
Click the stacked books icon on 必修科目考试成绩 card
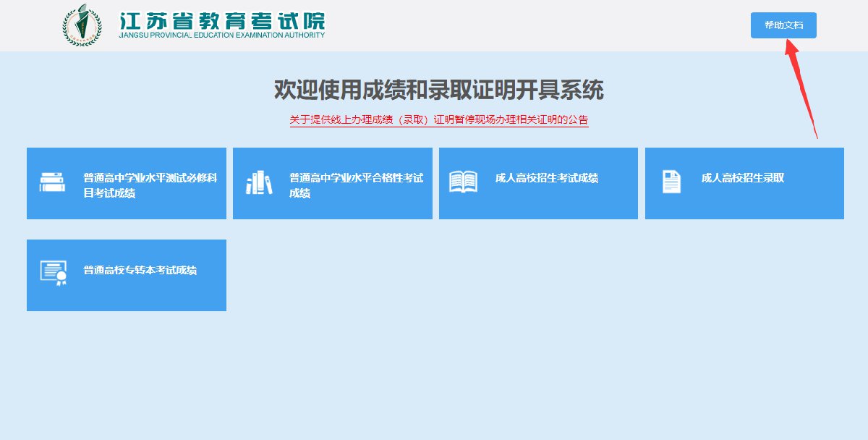coord(52,182)
